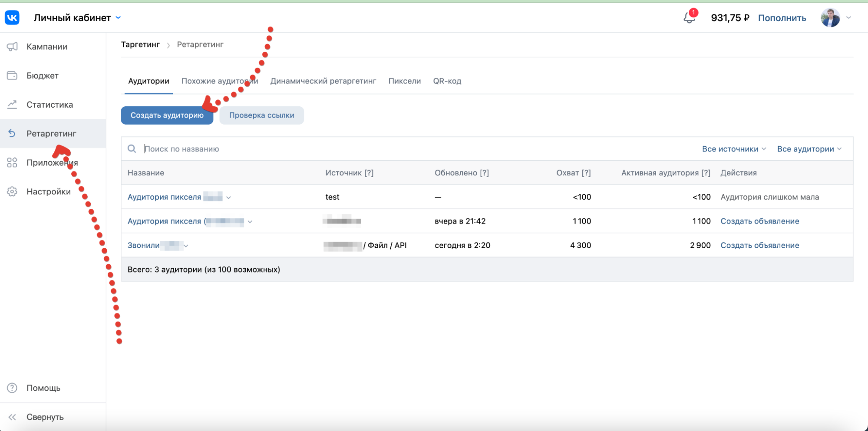
Task: Click the Help question mark icon
Action: (x=12, y=388)
